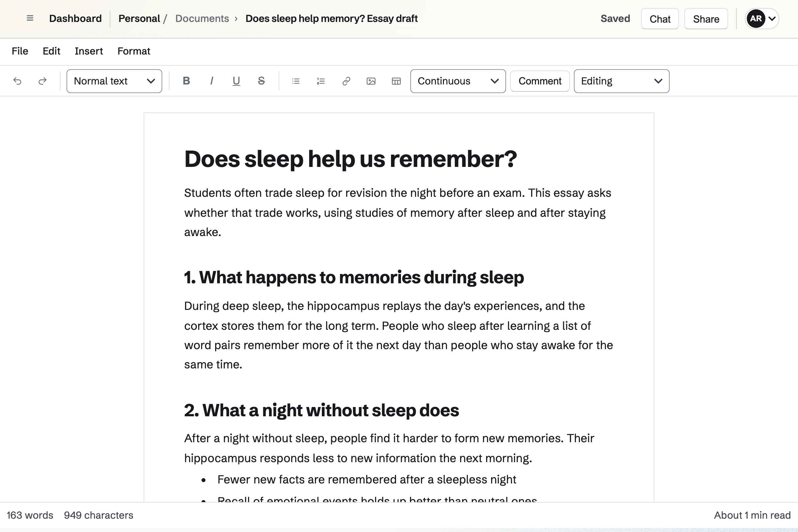Expand the account chevron next to AR
This screenshot has width=798, height=532.
pyautogui.click(x=772, y=19)
